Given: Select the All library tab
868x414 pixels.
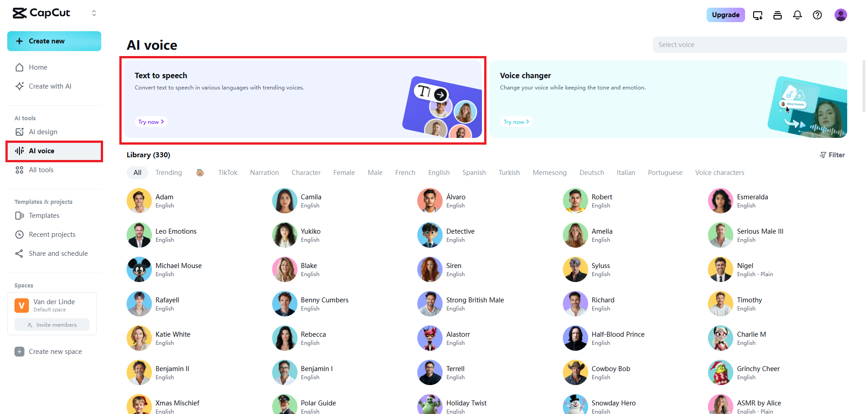Looking at the screenshot, I should point(137,173).
